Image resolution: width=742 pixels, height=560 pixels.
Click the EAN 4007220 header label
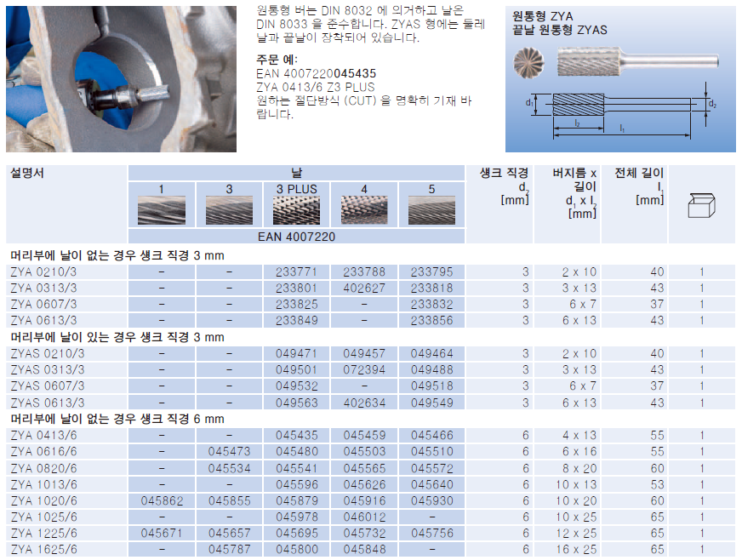(x=296, y=237)
